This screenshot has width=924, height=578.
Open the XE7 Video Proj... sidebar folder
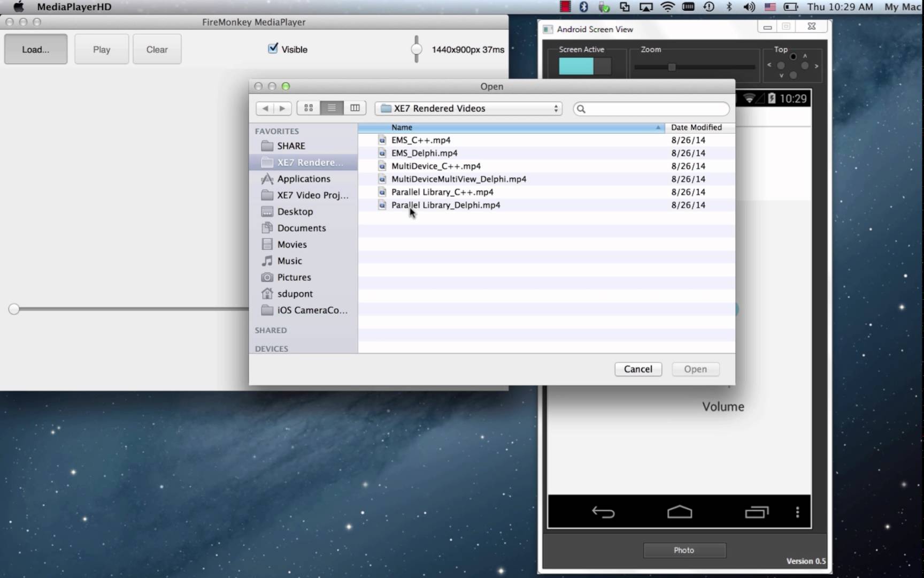coord(303,195)
